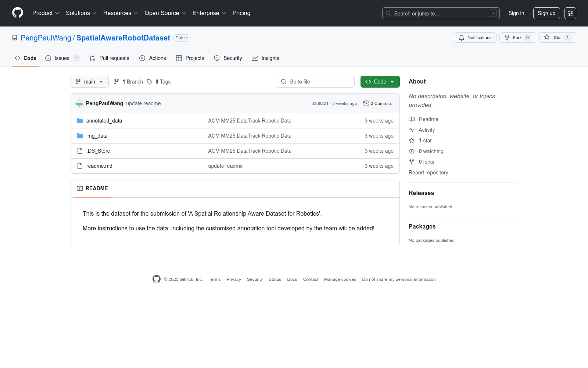Open the readme.md file
Screen dimensions: 588x368
(x=99, y=166)
